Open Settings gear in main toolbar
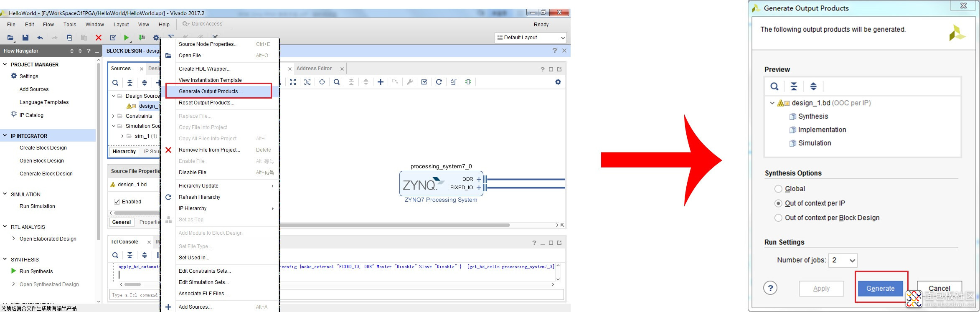 pos(156,38)
